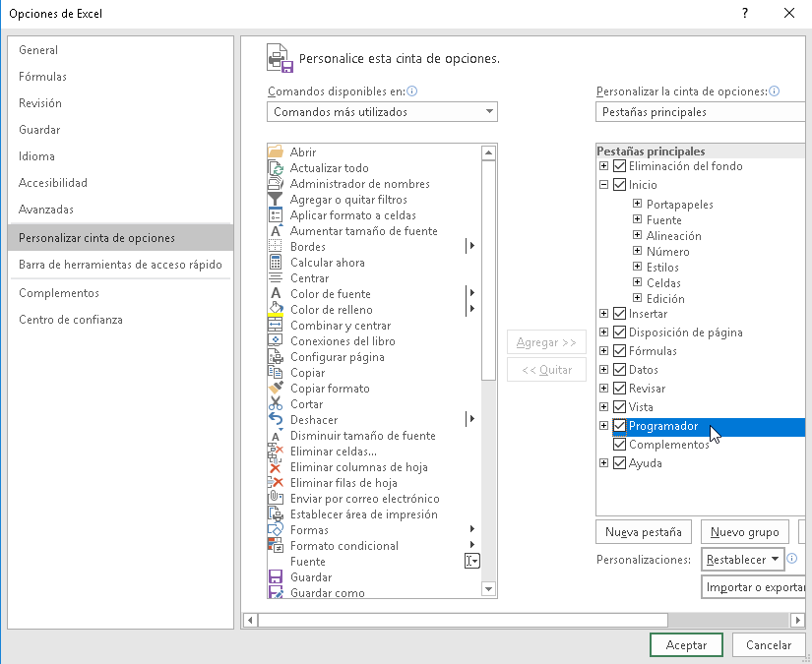Uncheck the Revisar tab checkbox
Image resolution: width=812 pixels, height=664 pixels.
(x=619, y=389)
